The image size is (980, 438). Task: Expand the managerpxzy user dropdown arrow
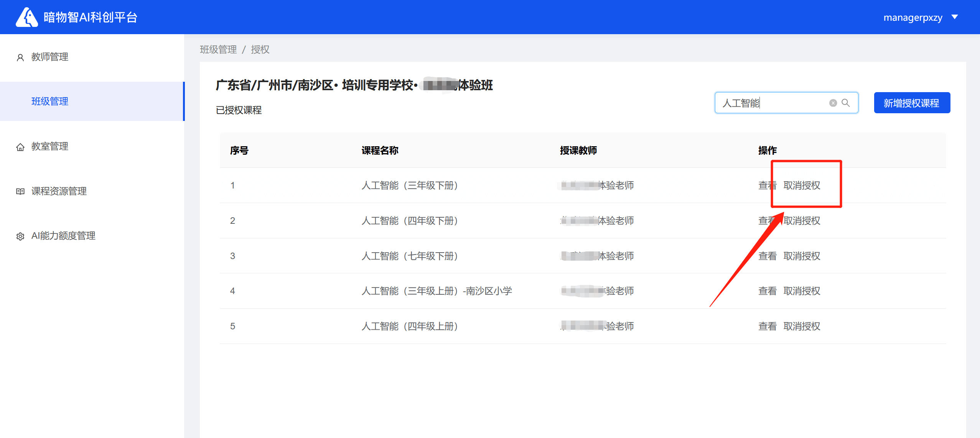click(955, 17)
